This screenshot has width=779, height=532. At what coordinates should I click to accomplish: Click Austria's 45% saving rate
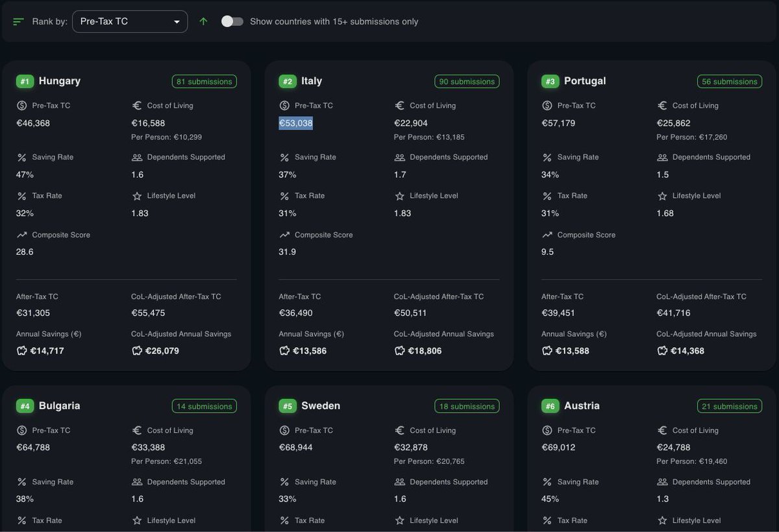coord(550,499)
